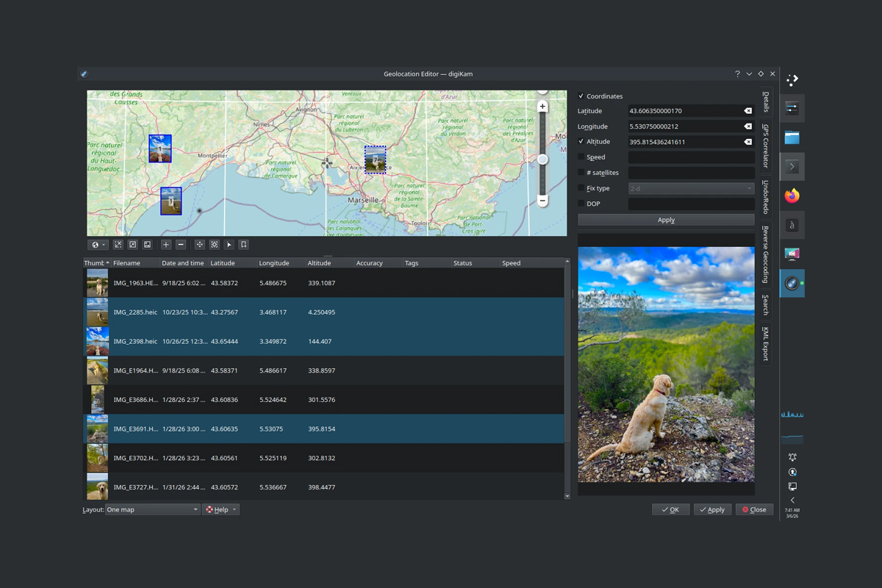Sort by the Date and time column header

[184, 263]
